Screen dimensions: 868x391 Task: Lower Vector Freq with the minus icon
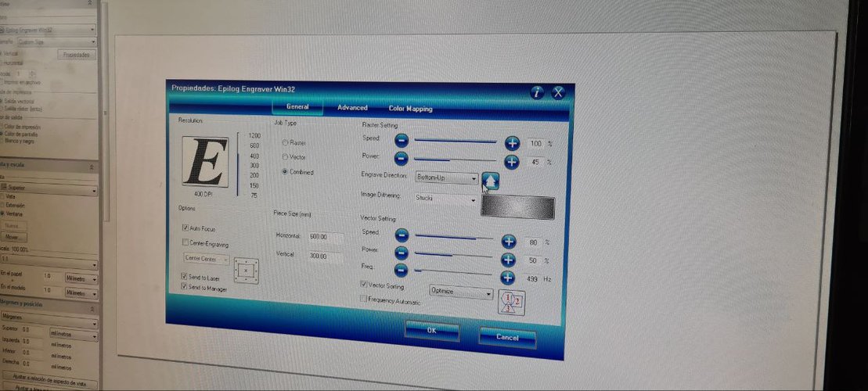coord(402,271)
